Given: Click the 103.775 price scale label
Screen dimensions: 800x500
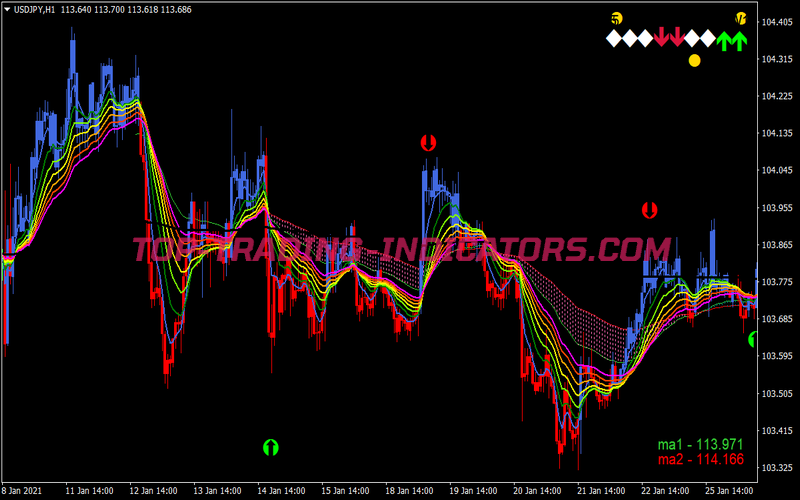Looking at the screenshot, I should pos(777,282).
